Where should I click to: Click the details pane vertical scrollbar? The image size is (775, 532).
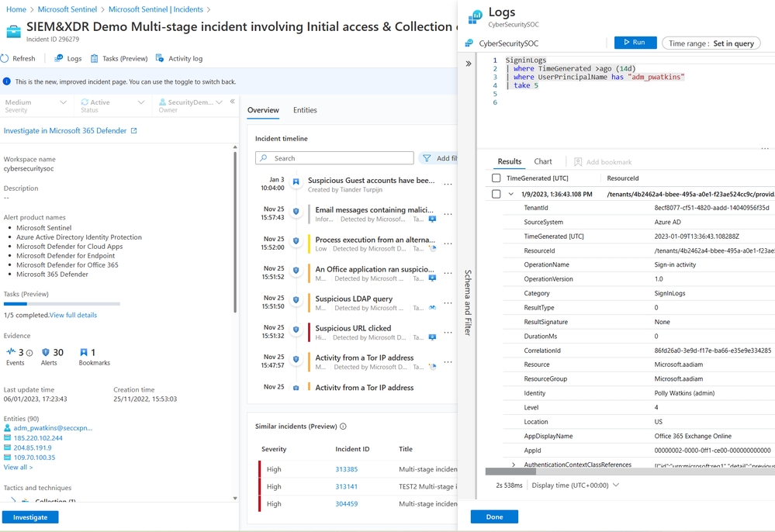tap(235, 231)
